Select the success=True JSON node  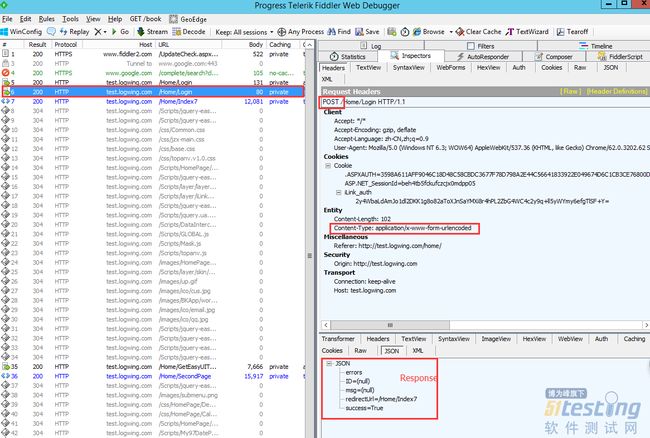pyautogui.click(x=364, y=408)
